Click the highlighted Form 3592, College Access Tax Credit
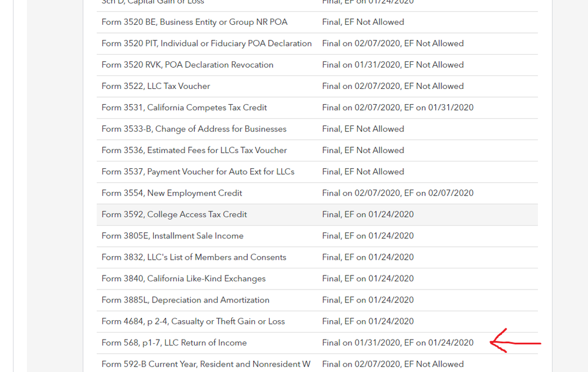The width and height of the screenshot is (588, 372). click(x=174, y=214)
